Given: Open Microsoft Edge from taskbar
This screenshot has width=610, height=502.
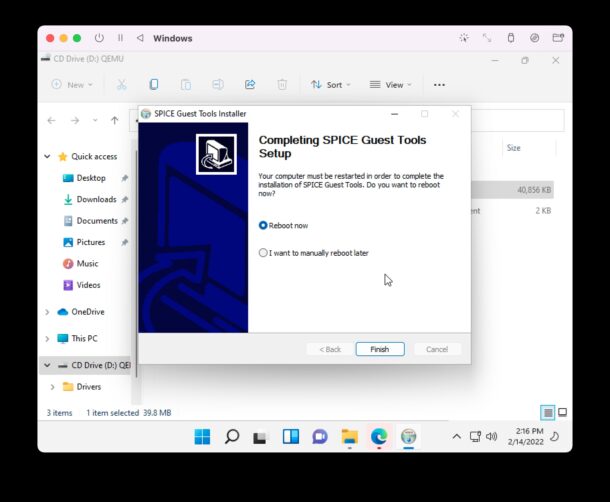Looking at the screenshot, I should [379, 437].
